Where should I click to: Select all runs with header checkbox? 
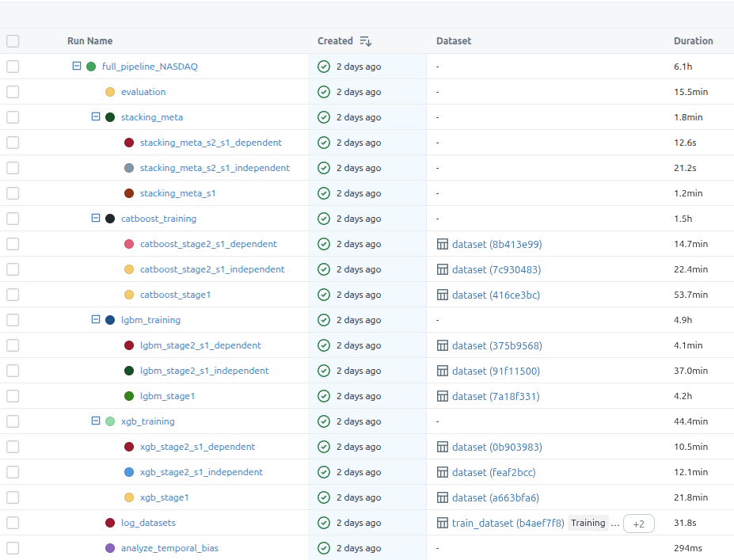13,41
